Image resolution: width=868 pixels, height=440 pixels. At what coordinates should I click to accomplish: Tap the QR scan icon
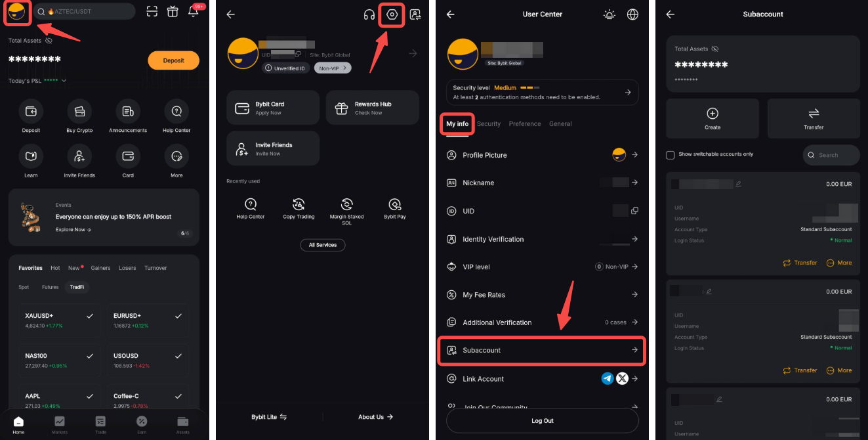point(152,11)
